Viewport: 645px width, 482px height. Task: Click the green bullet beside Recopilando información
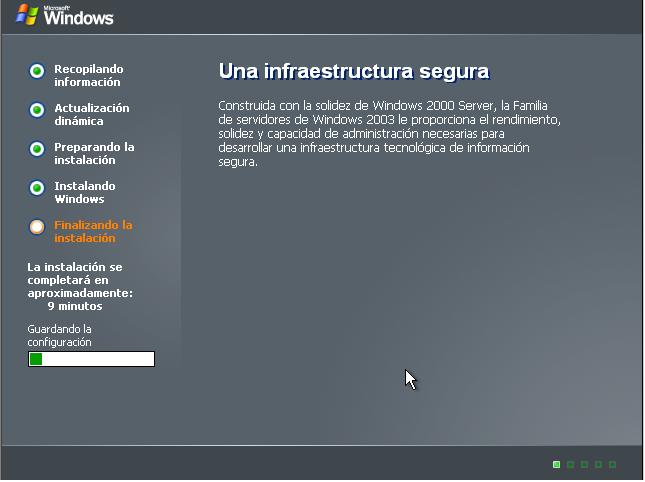[x=37, y=71]
